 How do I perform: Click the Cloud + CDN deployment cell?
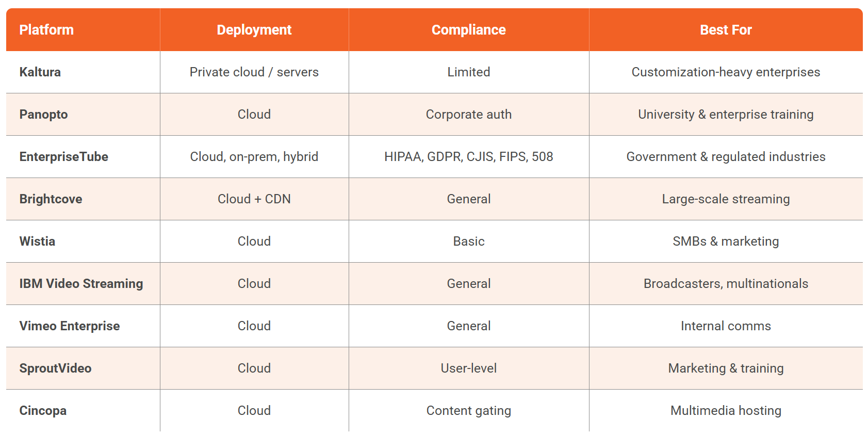pos(254,199)
